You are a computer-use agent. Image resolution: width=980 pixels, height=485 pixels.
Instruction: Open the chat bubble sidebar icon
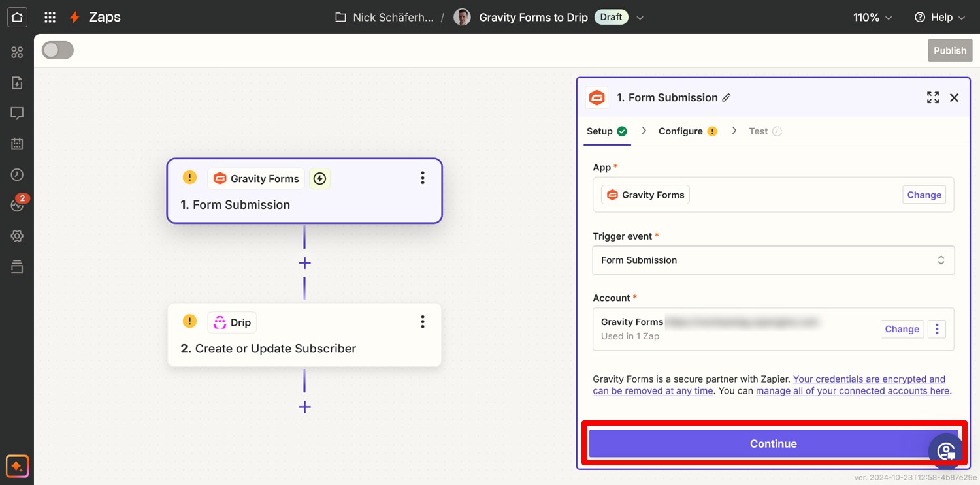coord(17,114)
